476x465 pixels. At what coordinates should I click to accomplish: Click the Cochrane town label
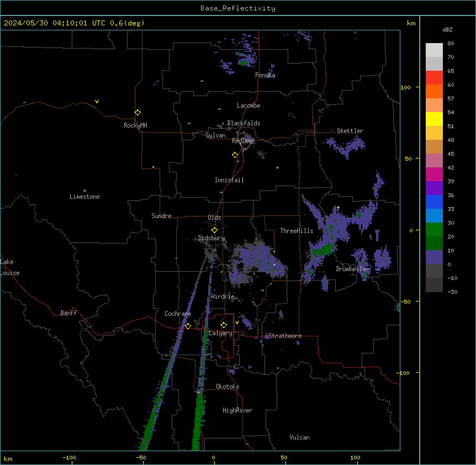coord(178,314)
